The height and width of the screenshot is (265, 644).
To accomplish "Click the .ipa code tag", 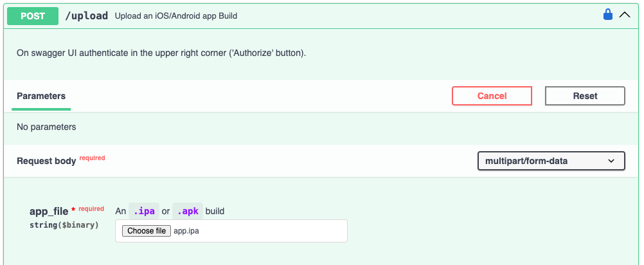I will pyautogui.click(x=144, y=211).
